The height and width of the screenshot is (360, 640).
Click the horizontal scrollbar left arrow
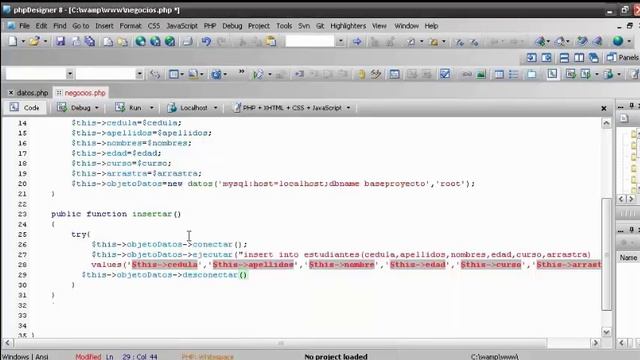7,343
